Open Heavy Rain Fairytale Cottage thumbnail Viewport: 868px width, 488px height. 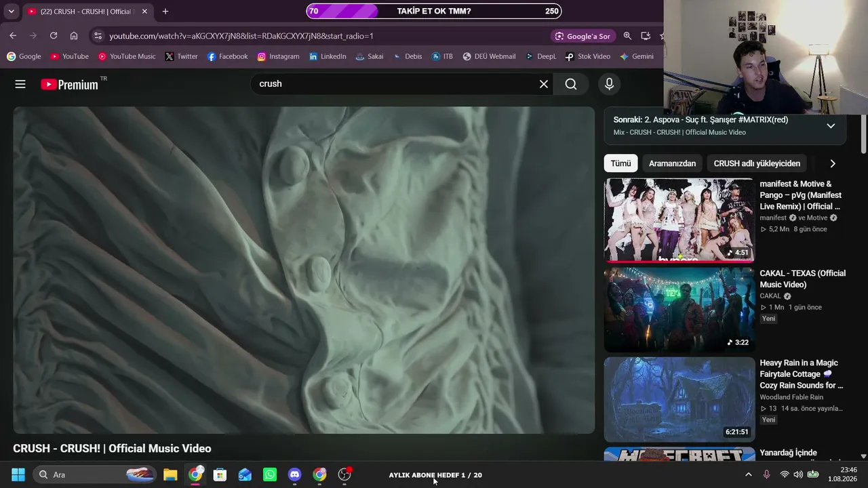coord(679,399)
